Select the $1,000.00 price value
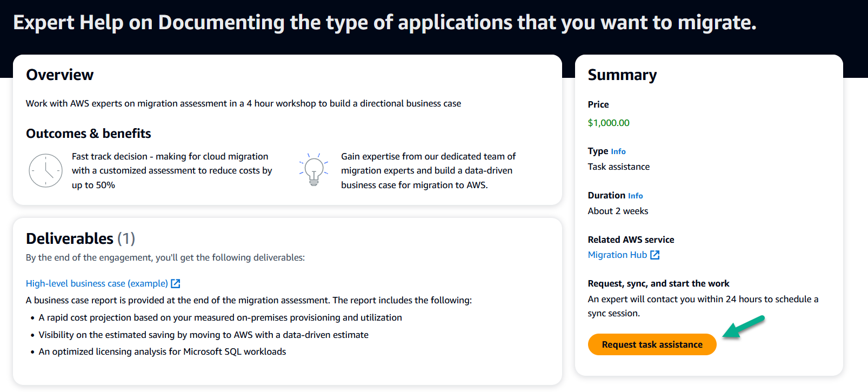 pos(609,123)
